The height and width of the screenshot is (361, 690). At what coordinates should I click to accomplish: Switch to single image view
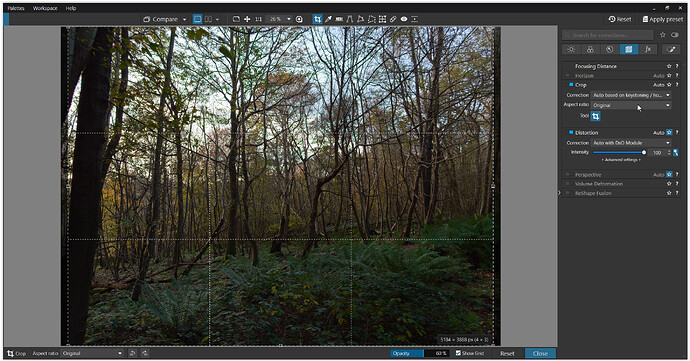198,19
